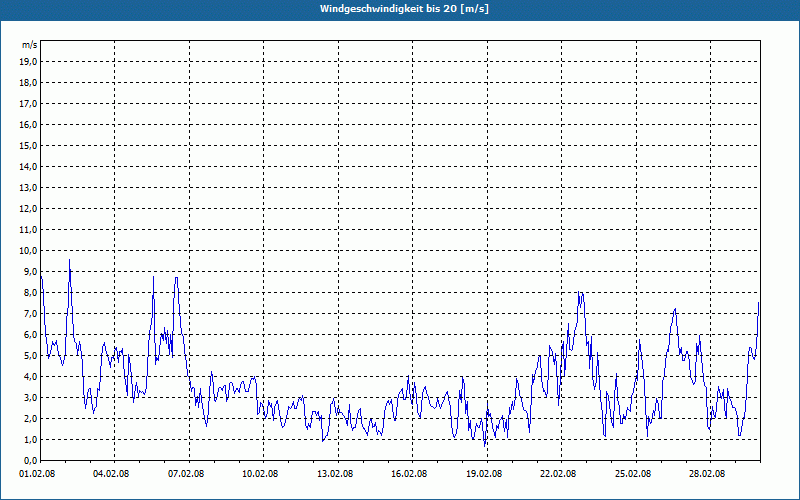Select the 7,0 y-axis label
Screen dimensions: 800x500
point(31,313)
